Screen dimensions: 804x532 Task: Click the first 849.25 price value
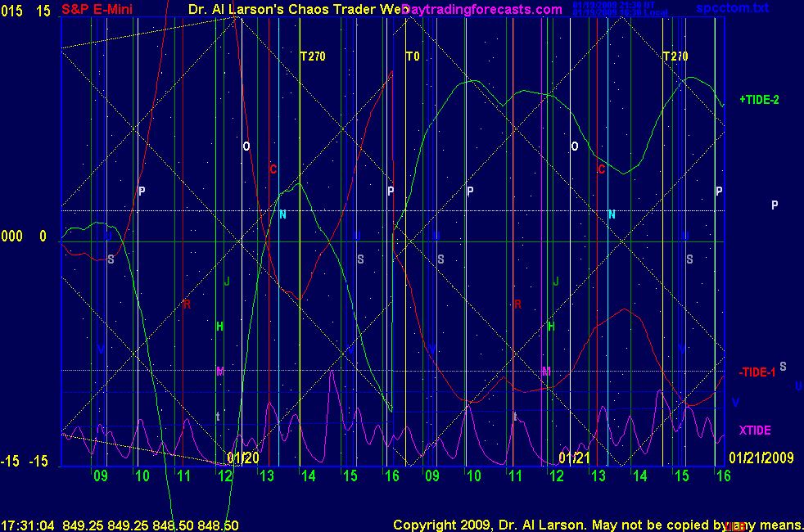coord(83,525)
